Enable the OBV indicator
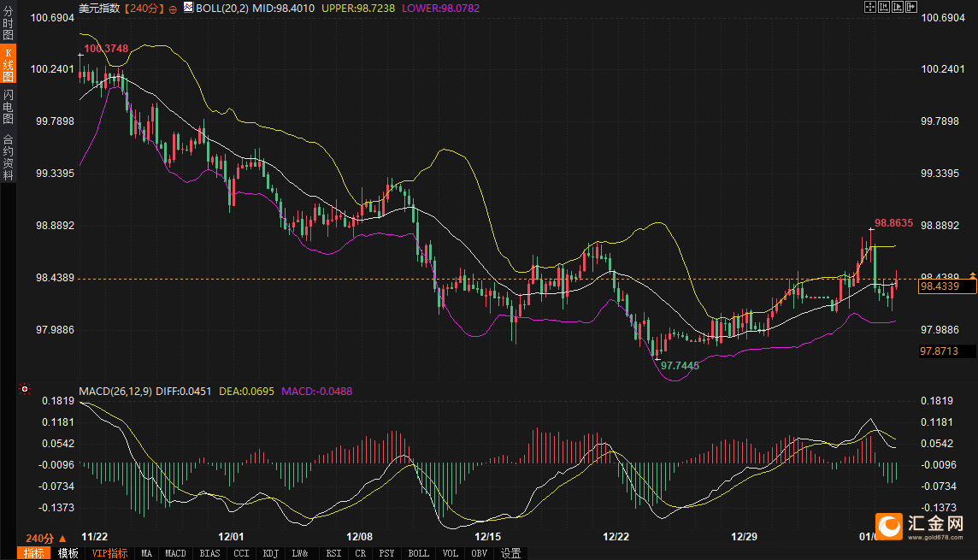This screenshot has height=560, width=978. point(479,553)
